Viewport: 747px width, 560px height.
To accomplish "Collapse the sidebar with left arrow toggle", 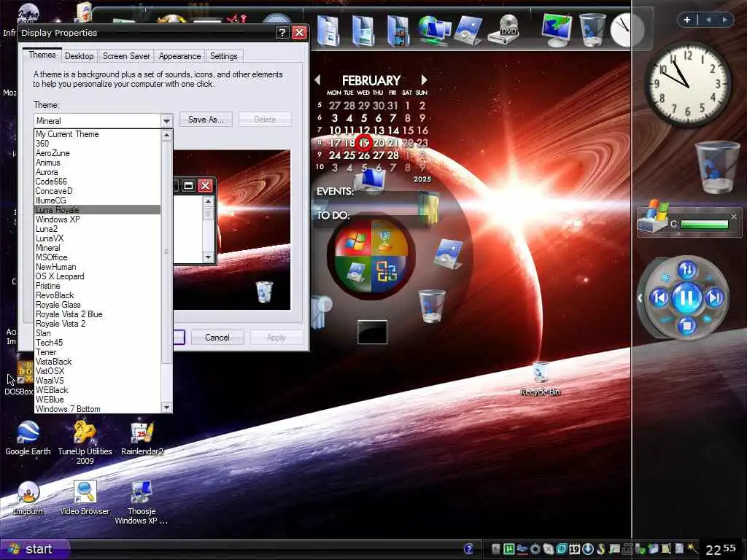I will coord(640,298).
